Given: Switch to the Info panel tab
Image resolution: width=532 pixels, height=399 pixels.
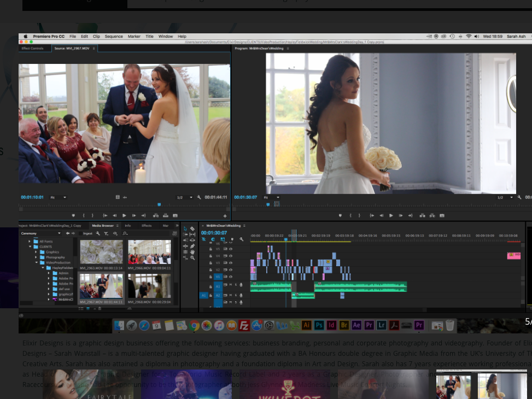Looking at the screenshot, I should (127, 226).
